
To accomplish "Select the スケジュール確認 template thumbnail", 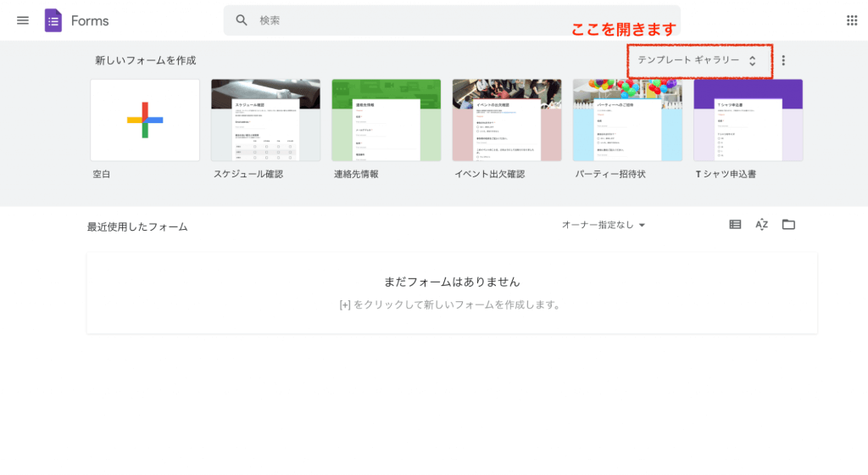I will point(265,120).
